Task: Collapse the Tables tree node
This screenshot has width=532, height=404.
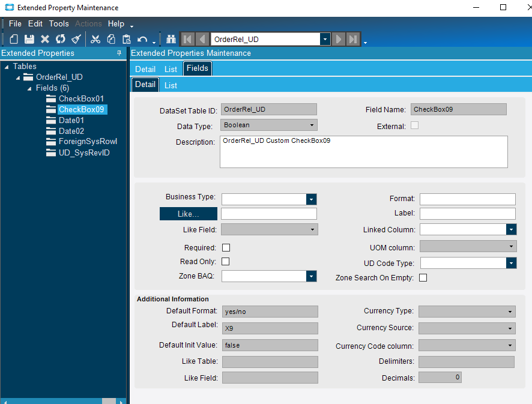Action: tap(7, 67)
